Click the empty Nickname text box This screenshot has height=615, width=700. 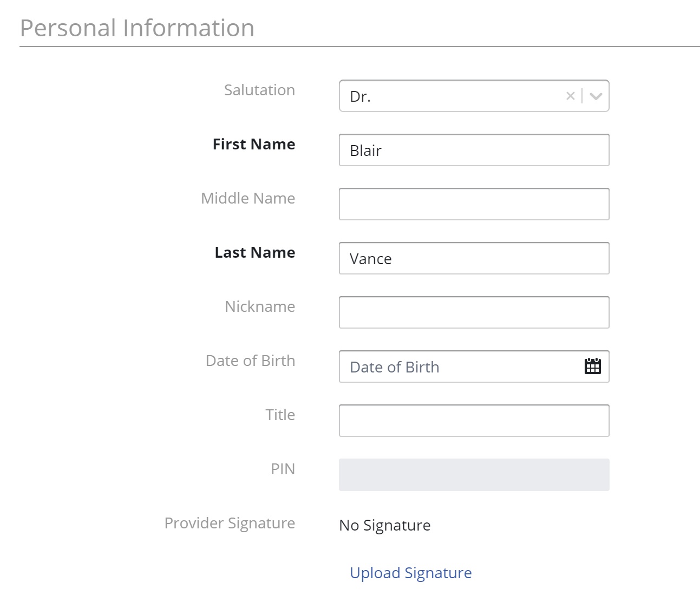click(474, 312)
